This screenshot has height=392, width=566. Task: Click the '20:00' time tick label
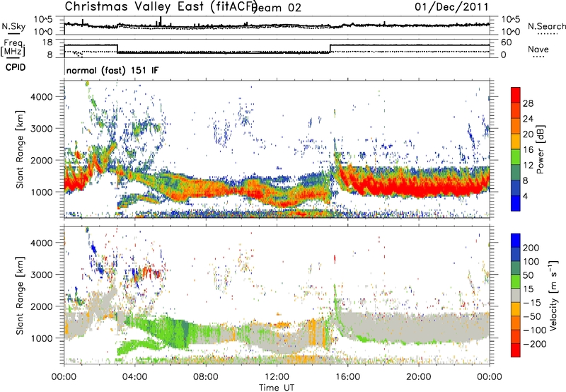coord(418,377)
